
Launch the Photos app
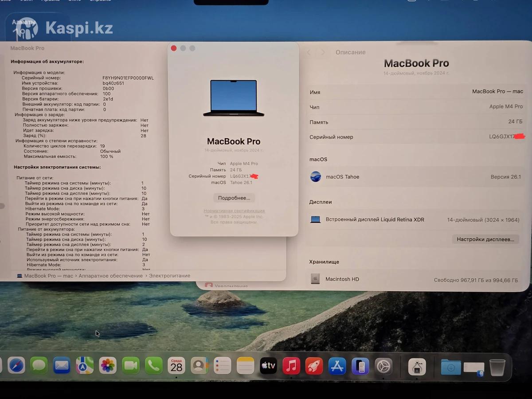pos(108,366)
